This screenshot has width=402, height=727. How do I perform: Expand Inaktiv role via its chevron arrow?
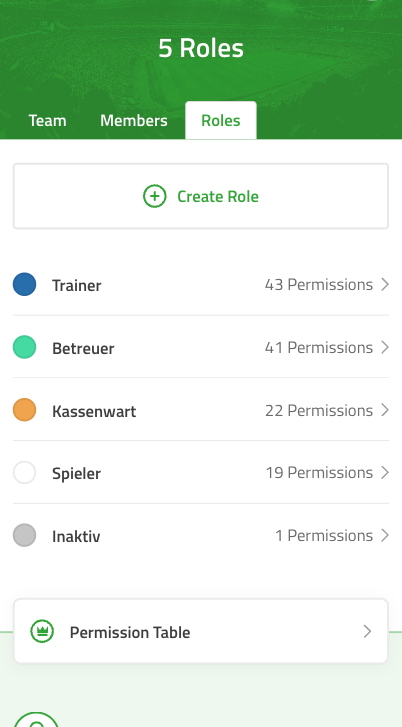385,536
